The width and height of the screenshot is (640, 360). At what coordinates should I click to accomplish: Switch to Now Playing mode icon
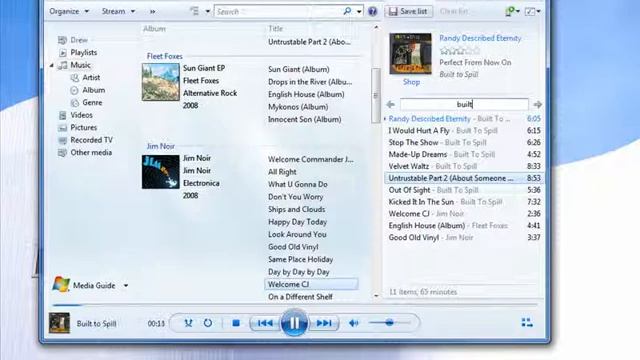(527, 323)
